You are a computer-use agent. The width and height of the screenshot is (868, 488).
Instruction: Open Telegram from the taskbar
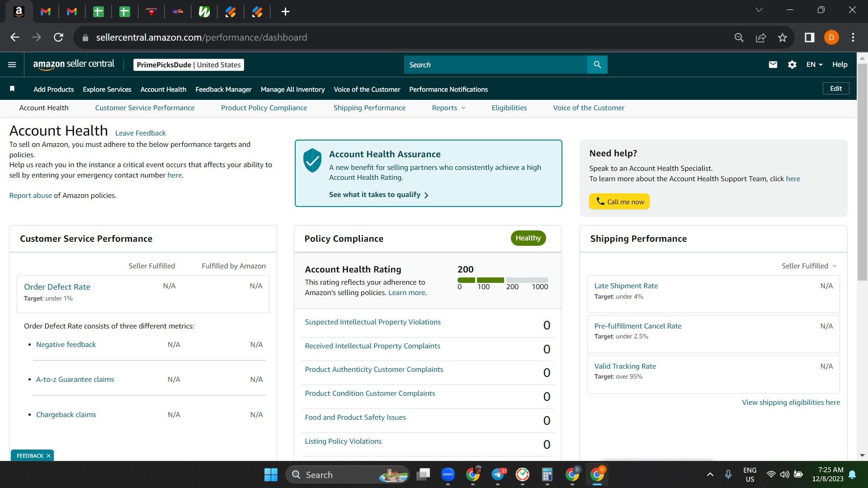(x=498, y=474)
